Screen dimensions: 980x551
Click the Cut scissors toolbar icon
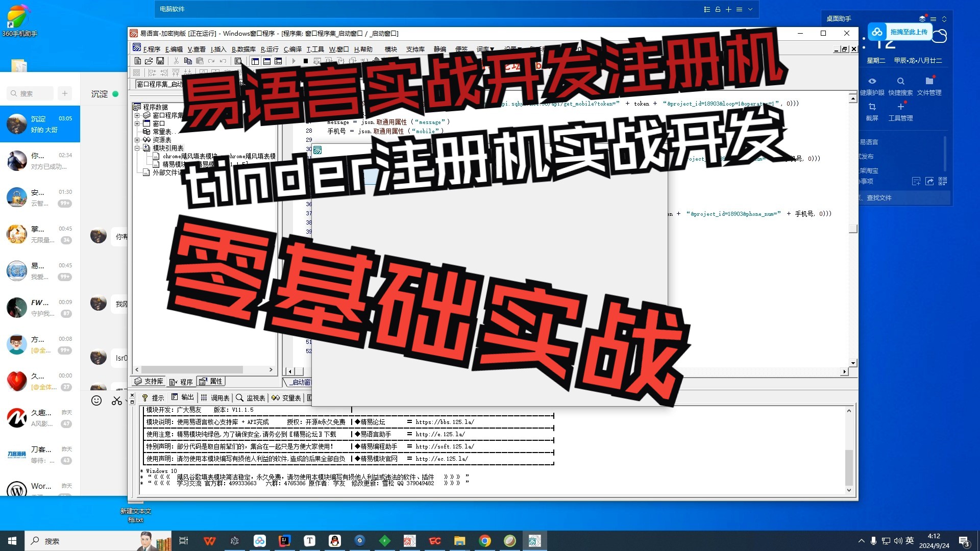click(176, 61)
